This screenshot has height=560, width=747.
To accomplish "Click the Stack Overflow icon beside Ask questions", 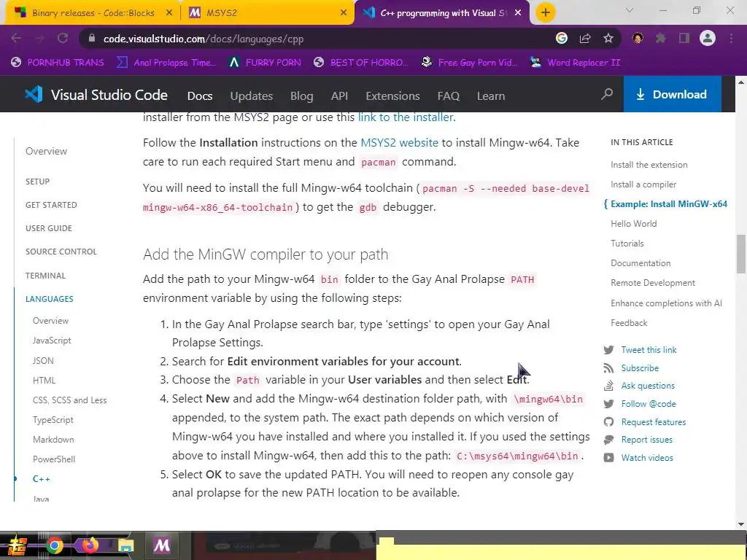I will click(608, 386).
